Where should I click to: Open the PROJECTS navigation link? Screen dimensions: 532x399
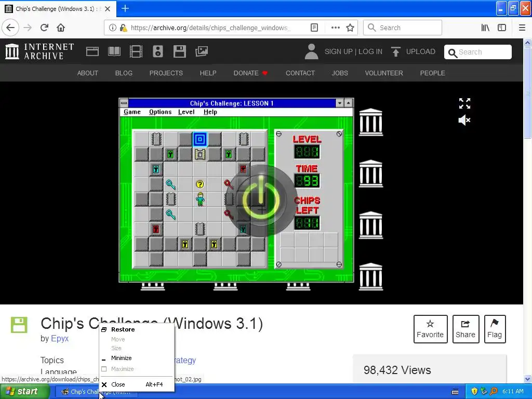point(166,73)
